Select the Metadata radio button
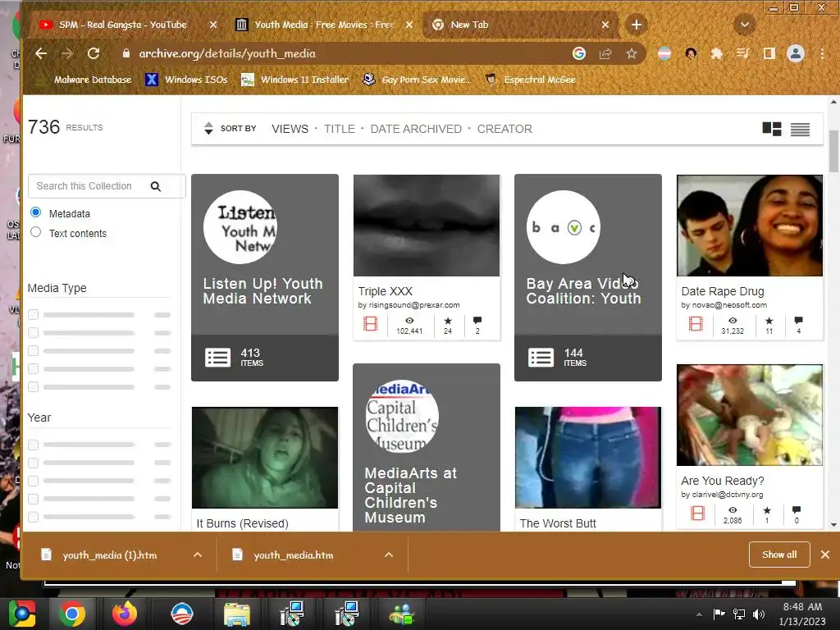Image resolution: width=840 pixels, height=630 pixels. coord(35,212)
